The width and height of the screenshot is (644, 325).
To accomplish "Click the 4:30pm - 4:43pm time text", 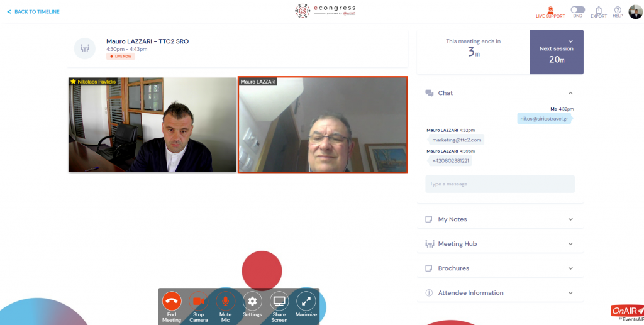I will [x=127, y=49].
